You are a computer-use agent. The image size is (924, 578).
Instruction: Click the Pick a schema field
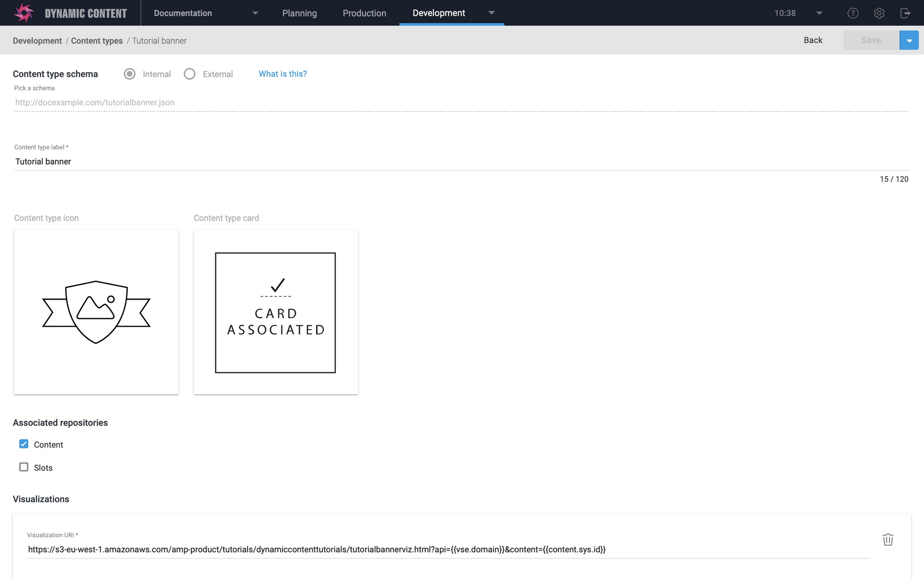(461, 102)
